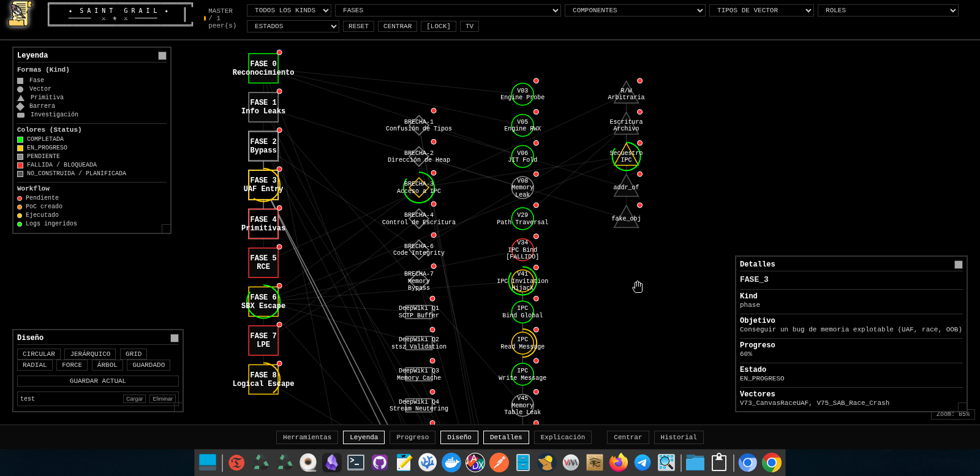The width and height of the screenshot is (980, 476).
Task: Apply the FORCE layout
Action: (72, 365)
